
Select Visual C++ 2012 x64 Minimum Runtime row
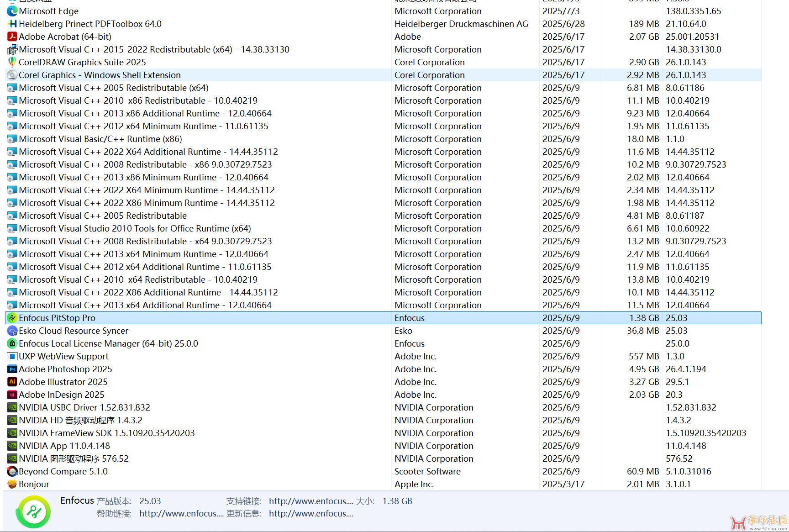point(383,126)
